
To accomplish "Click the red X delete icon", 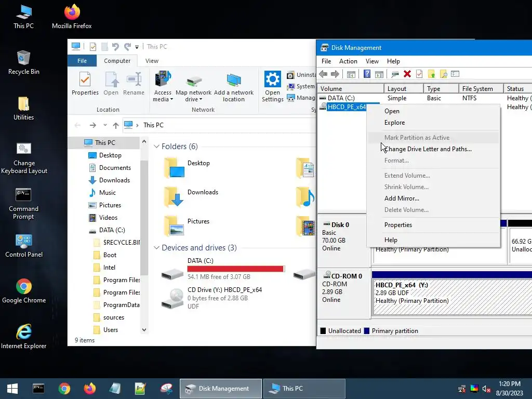I will click(x=407, y=74).
